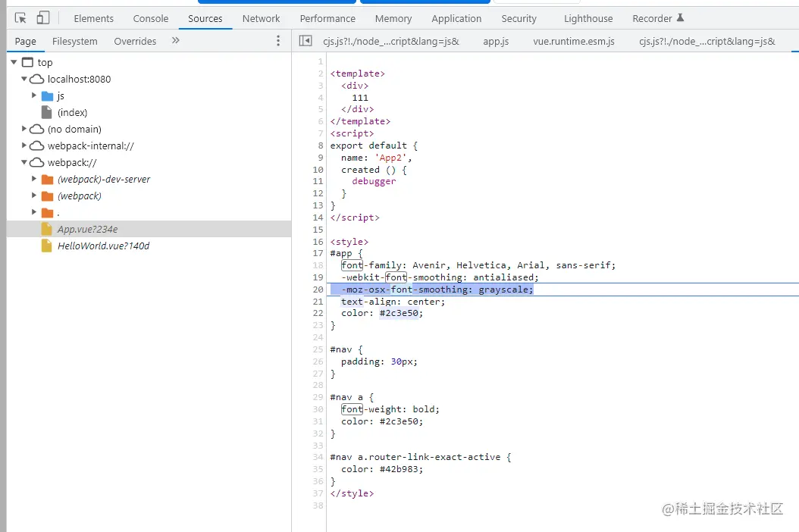
Task: Open the Overrides navigator tab
Action: pyautogui.click(x=135, y=41)
